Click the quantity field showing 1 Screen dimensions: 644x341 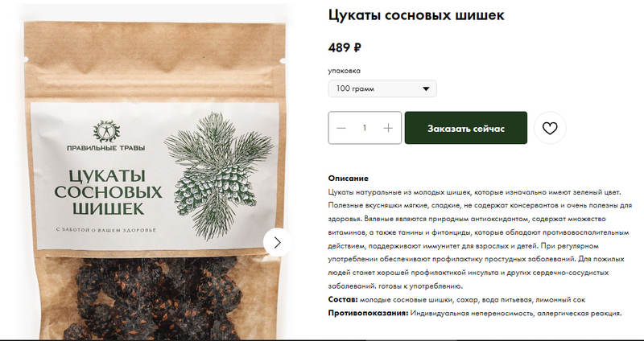[x=365, y=128]
